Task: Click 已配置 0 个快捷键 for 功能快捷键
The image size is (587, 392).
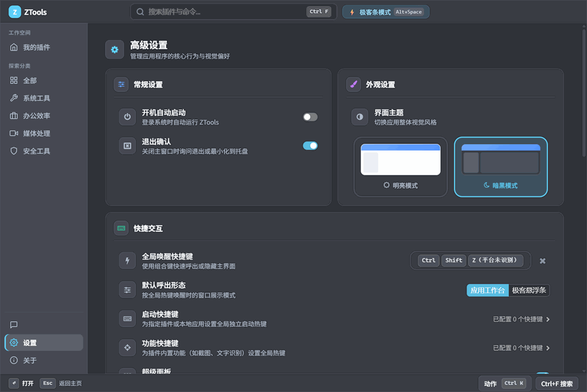Action: point(518,348)
